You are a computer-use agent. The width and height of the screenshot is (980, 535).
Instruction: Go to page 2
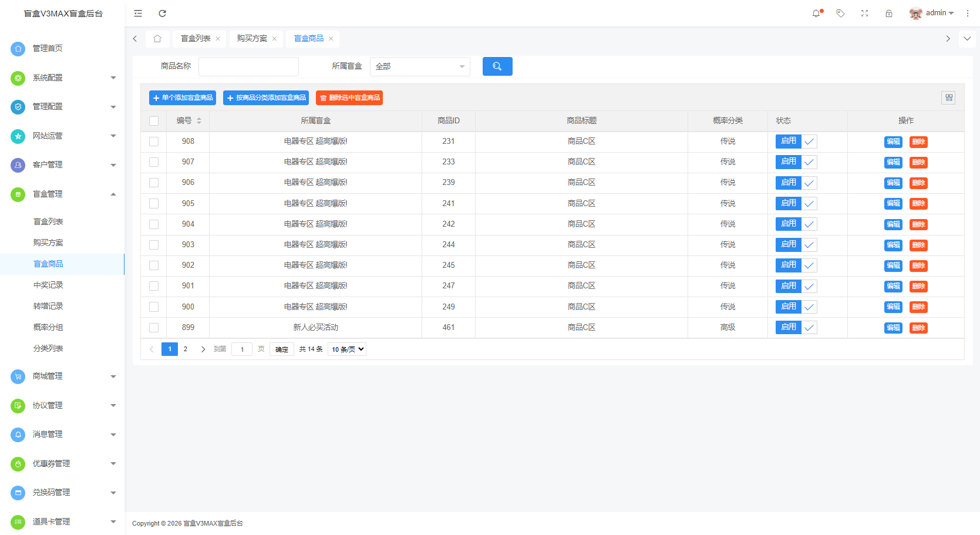[x=186, y=349]
